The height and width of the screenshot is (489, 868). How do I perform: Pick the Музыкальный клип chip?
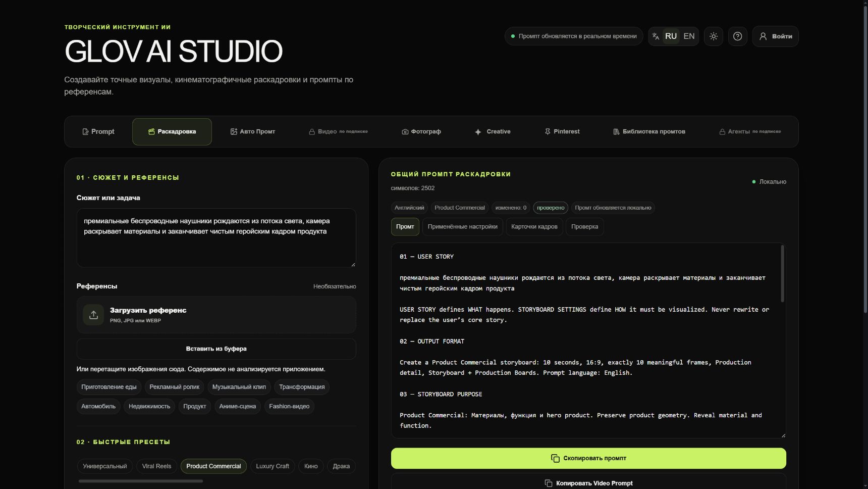click(239, 387)
